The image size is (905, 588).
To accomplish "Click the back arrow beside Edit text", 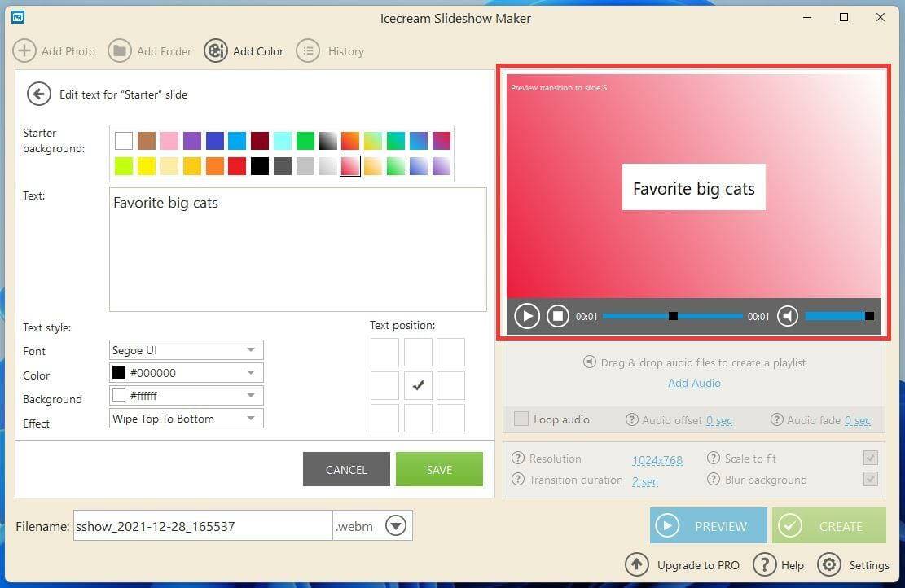I will (x=38, y=94).
